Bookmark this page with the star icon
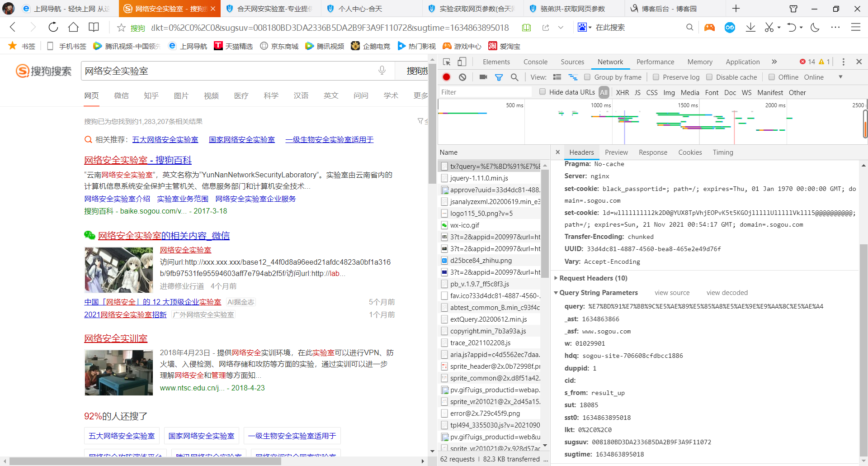 pos(121,28)
